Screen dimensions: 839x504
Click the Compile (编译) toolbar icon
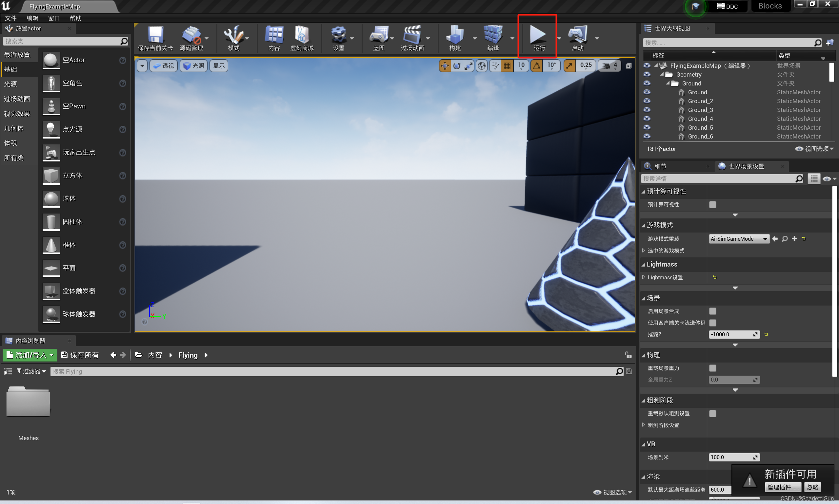pyautogui.click(x=492, y=35)
